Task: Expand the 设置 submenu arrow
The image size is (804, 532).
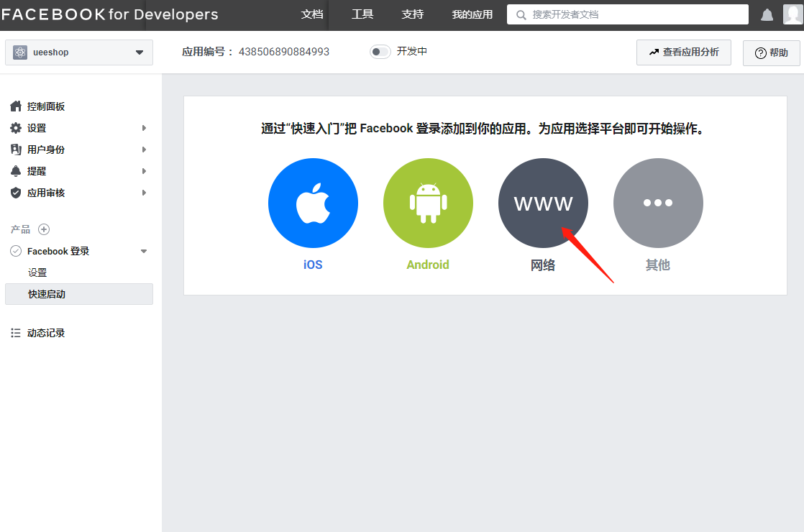Action: pyautogui.click(x=144, y=128)
